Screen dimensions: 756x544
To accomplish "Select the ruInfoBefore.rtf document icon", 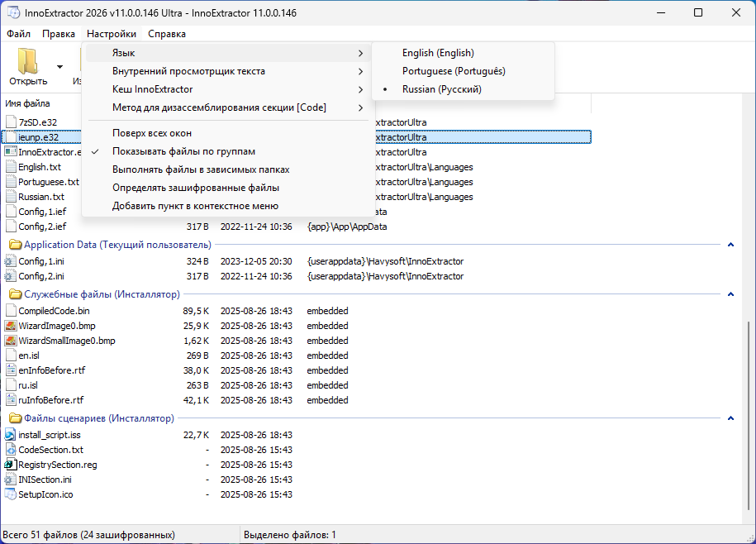I will pos(11,400).
